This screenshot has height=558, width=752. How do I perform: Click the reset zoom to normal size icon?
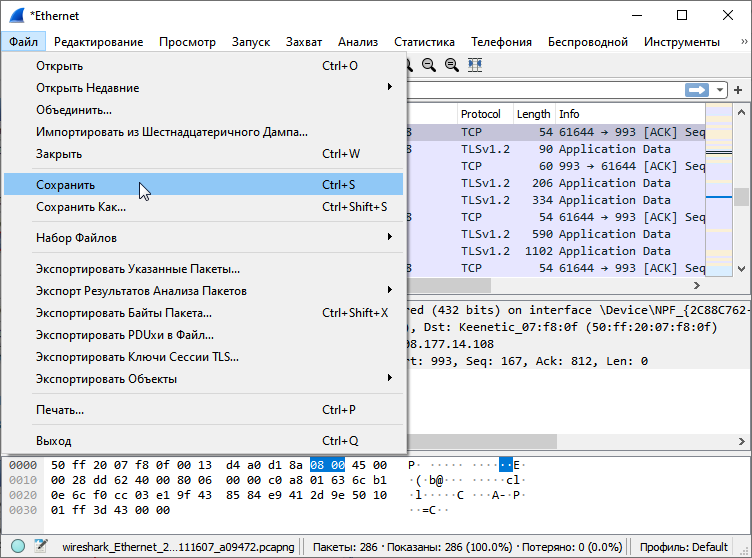(x=451, y=65)
